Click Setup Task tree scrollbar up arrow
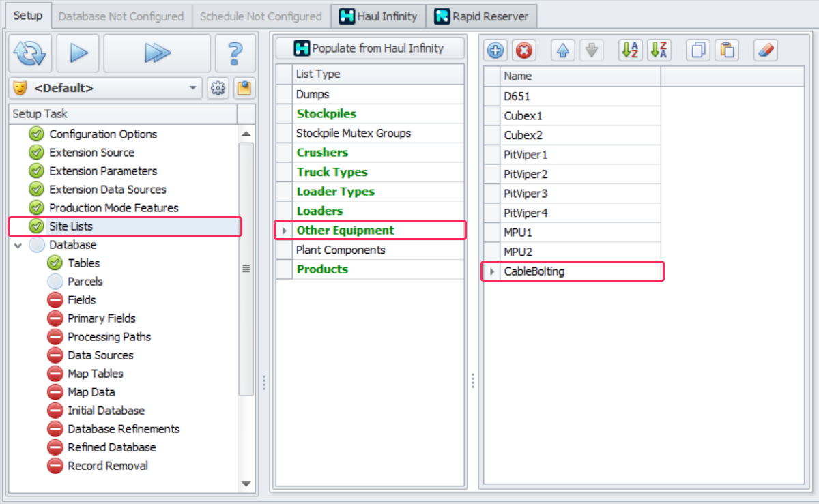This screenshot has height=504, width=819. 246,134
